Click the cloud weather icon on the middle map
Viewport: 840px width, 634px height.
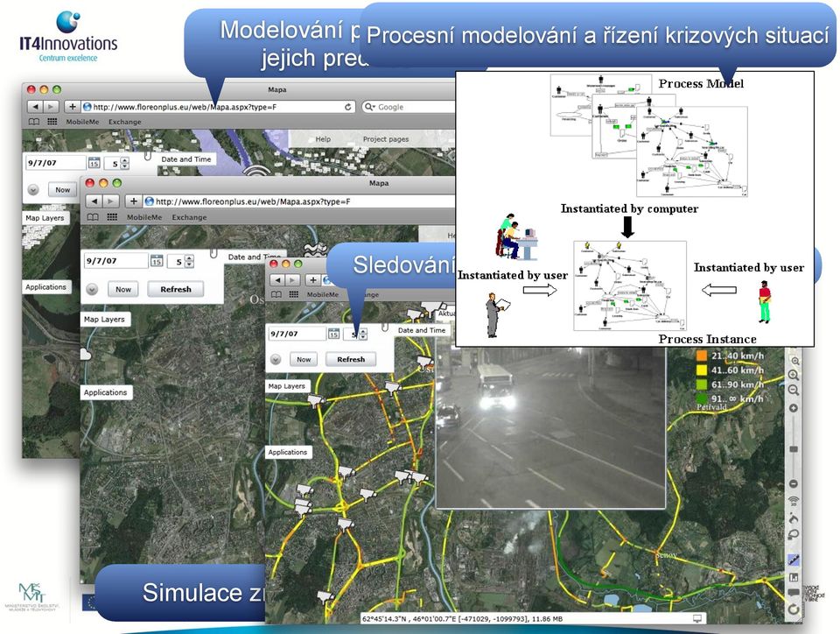(85, 355)
